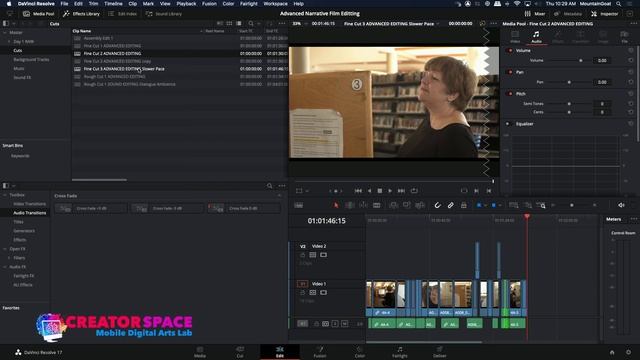
Task: Switch to the Audio inspector tab
Action: 536,37
